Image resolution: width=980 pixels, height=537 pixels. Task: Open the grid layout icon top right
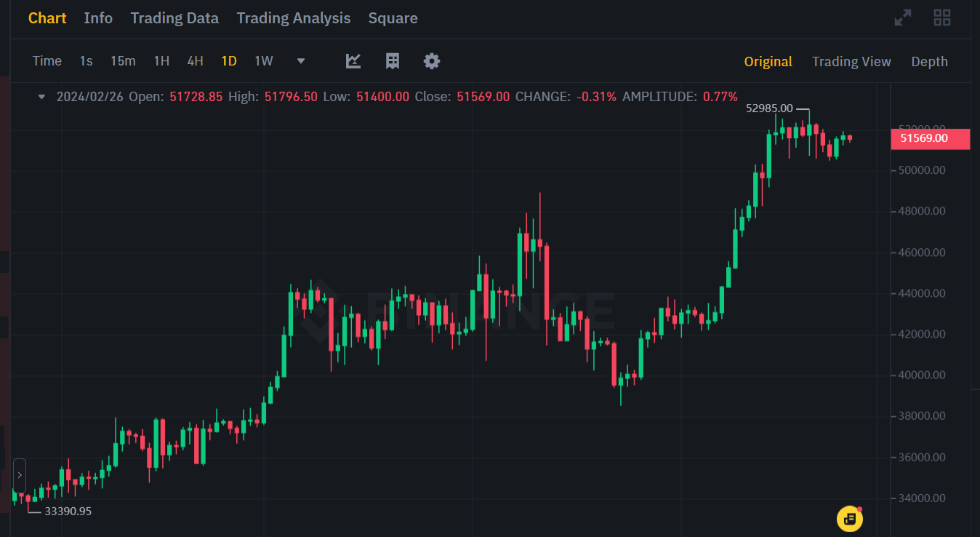942,17
